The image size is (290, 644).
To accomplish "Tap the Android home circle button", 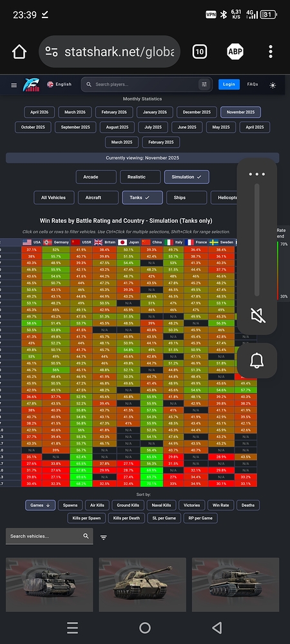I will (x=145, y=627).
